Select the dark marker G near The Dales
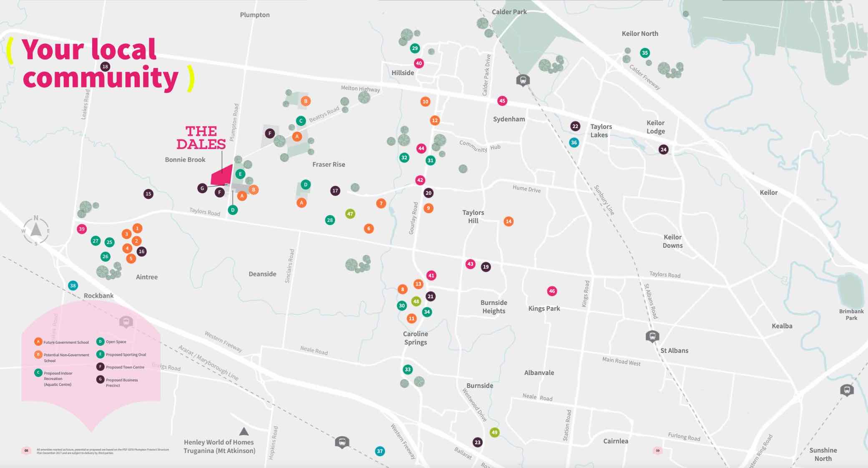This screenshot has height=468, width=868. pos(202,188)
